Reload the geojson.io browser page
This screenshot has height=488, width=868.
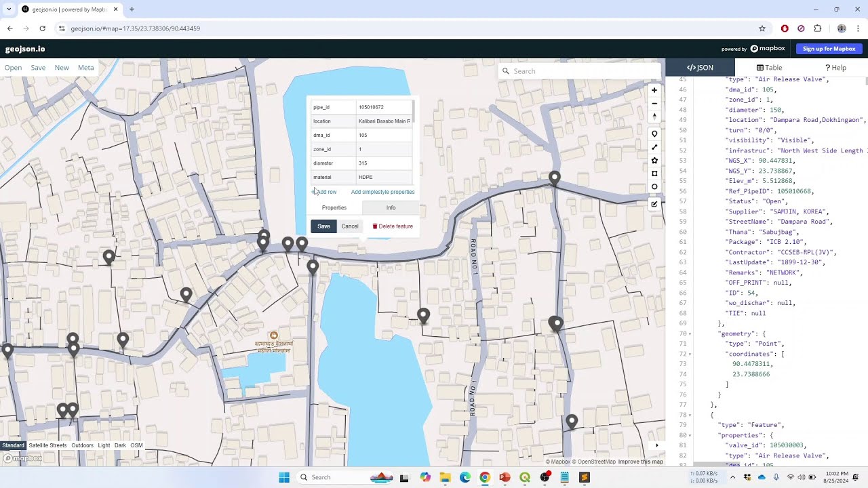coord(42,28)
